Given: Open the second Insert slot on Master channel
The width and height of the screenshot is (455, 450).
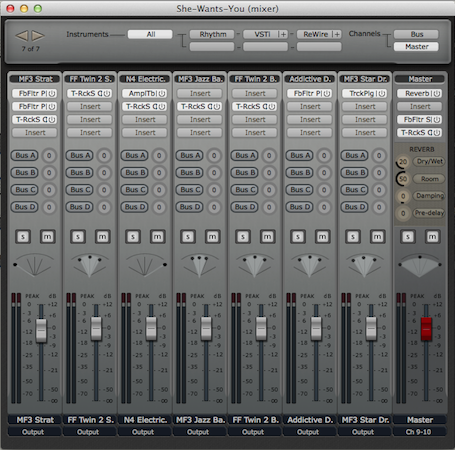Looking at the screenshot, I should click(x=420, y=107).
